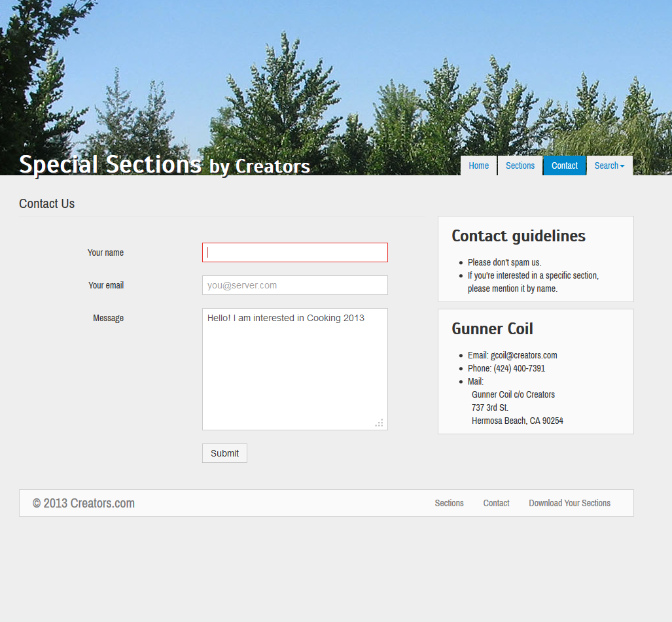Open Contact link in the footer

(496, 503)
